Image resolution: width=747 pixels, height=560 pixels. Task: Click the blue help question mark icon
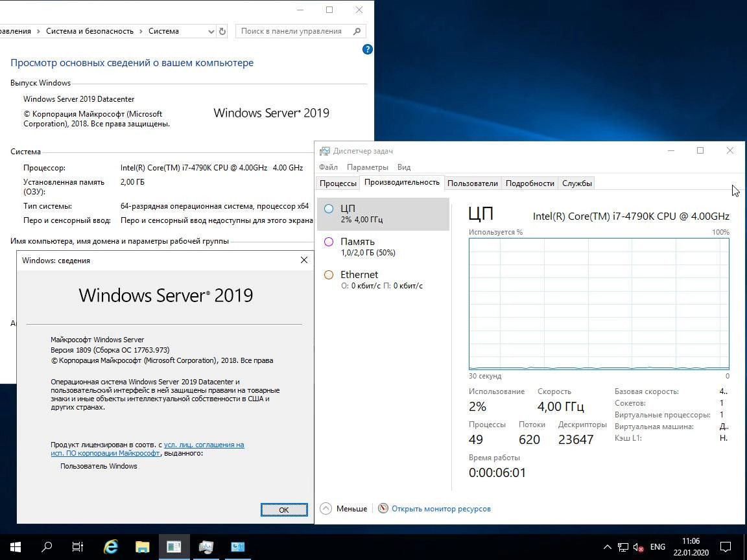(367, 49)
